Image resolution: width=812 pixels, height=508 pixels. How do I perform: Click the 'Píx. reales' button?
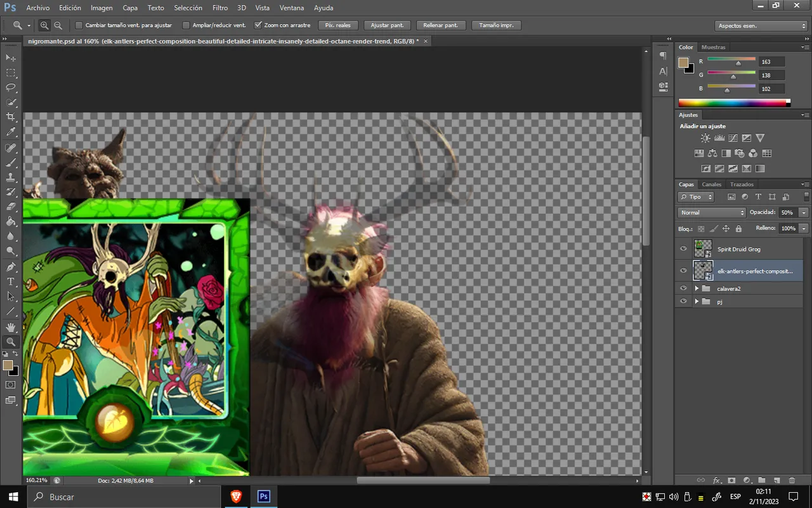pos(338,25)
